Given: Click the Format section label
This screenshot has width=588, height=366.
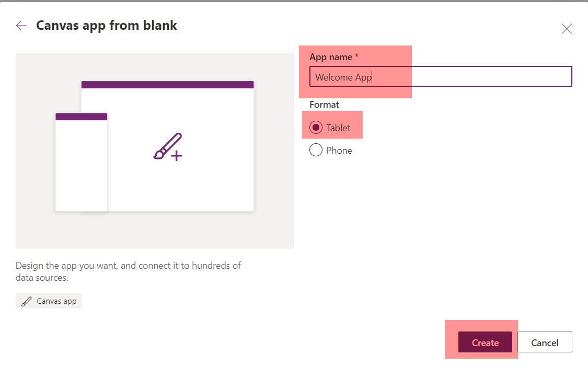Looking at the screenshot, I should coord(324,105).
